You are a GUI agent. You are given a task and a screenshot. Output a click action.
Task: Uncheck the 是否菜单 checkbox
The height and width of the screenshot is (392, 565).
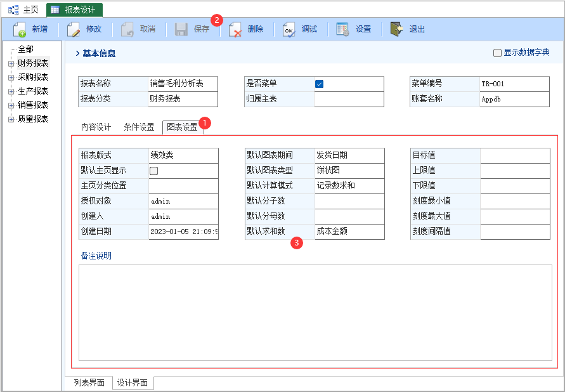coord(319,84)
